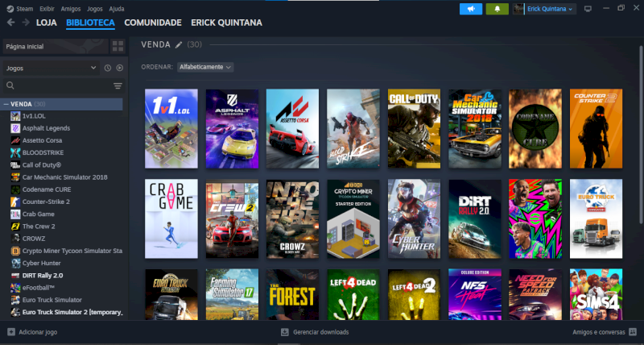Open the Alfabeticamente sort dropdown
The height and width of the screenshot is (345, 644).
205,67
